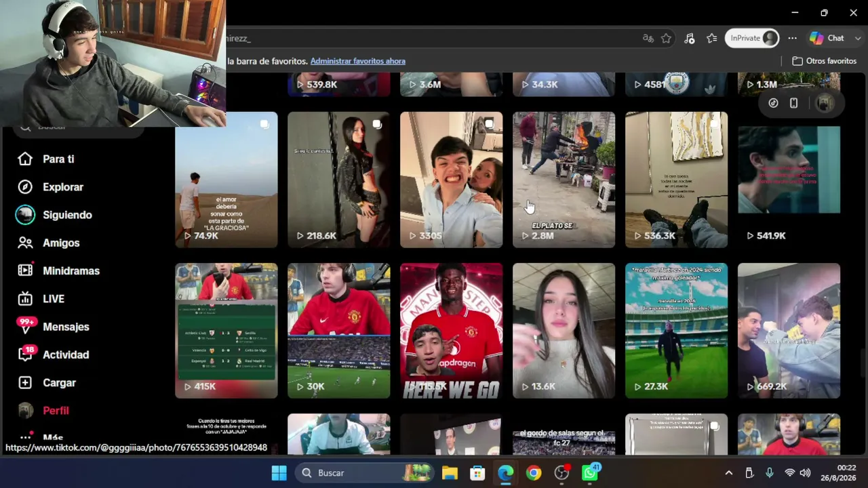Show hidden system tray icons
Image resolution: width=868 pixels, height=488 pixels.
[729, 473]
